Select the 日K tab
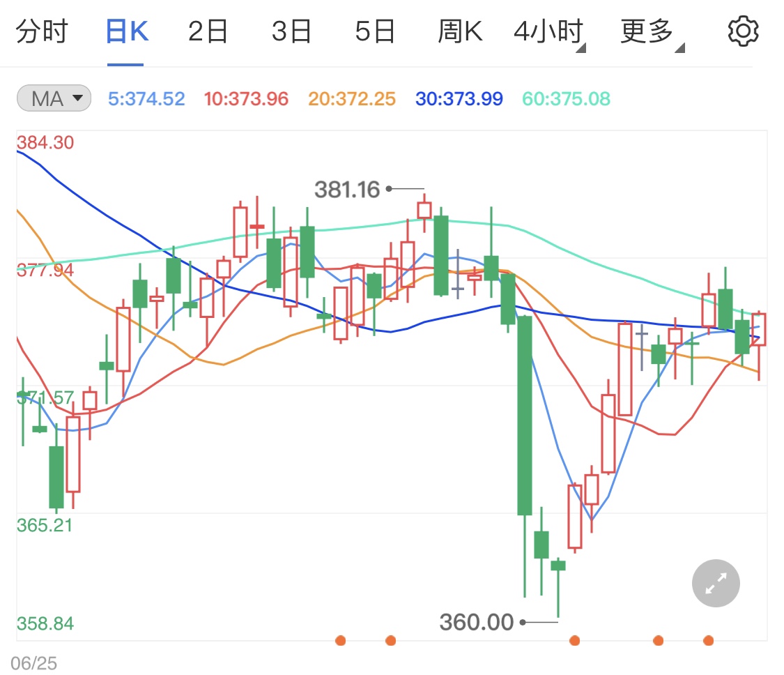 click(127, 31)
